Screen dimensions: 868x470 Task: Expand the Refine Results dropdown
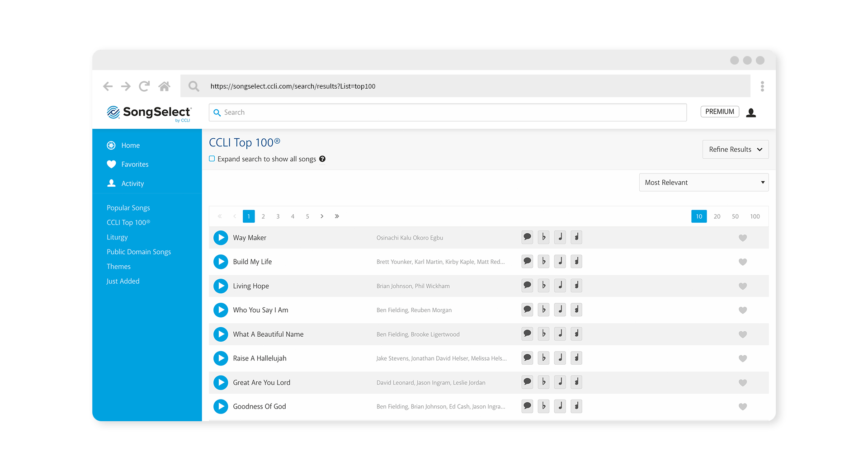pos(735,150)
